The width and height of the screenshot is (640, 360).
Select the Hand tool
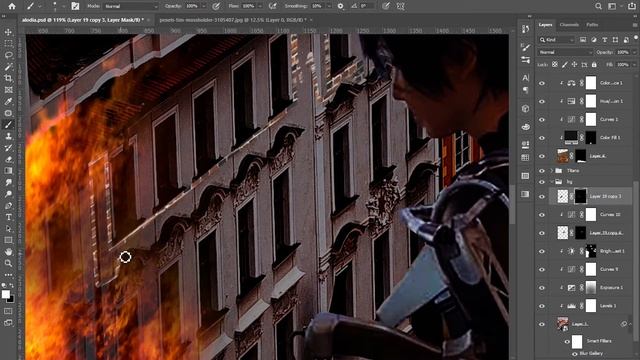[8, 252]
